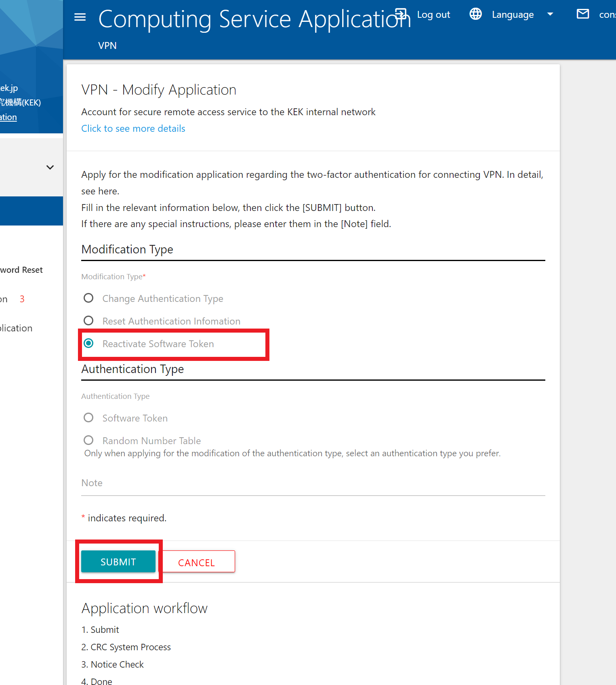Viewport: 616px width, 685px height.
Task: Expand the Language dropdown arrow
Action: (550, 14)
